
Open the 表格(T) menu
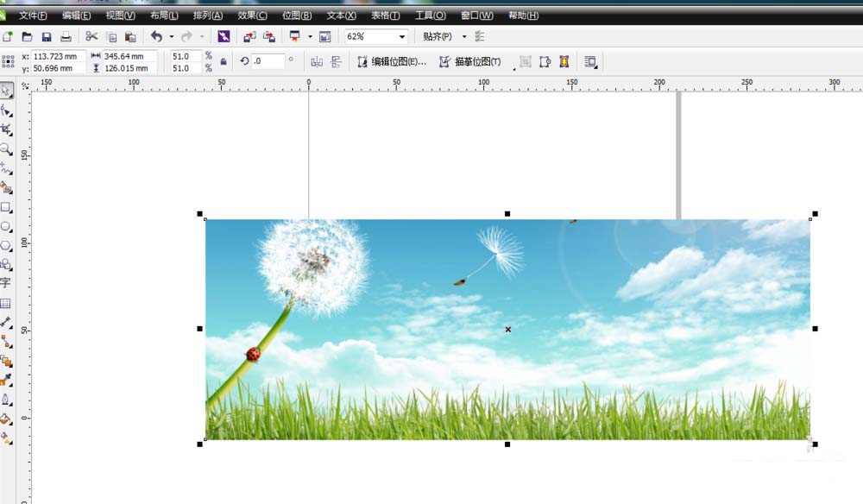(x=385, y=16)
